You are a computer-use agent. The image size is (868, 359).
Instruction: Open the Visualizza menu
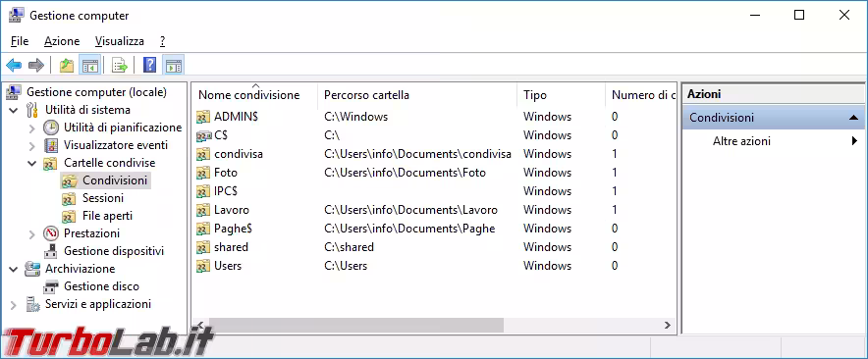coord(120,41)
